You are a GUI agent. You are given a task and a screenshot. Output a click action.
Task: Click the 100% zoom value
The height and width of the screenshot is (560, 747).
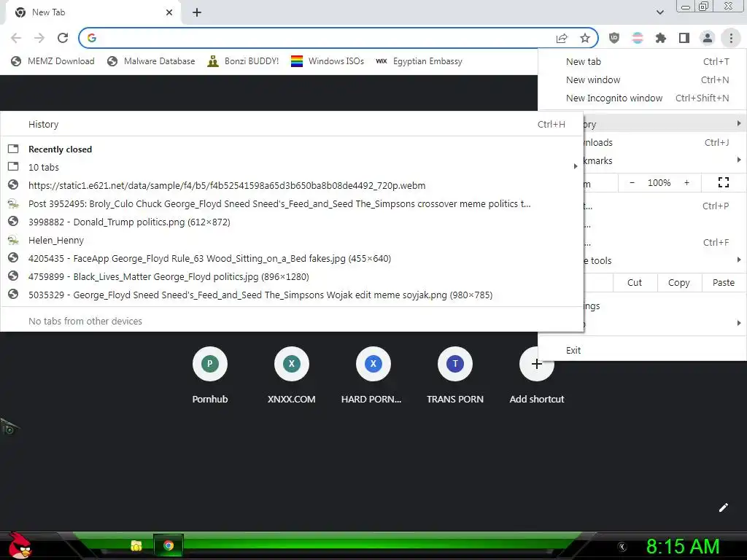[659, 182]
